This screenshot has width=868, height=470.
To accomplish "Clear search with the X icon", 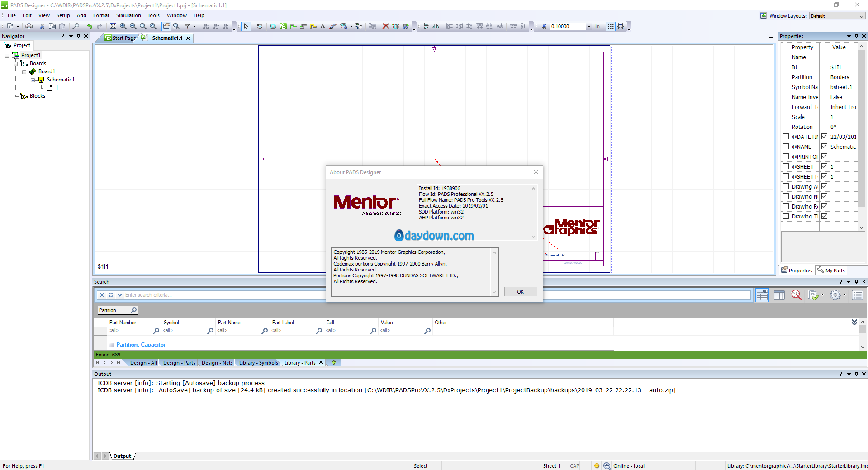I will [x=102, y=295].
